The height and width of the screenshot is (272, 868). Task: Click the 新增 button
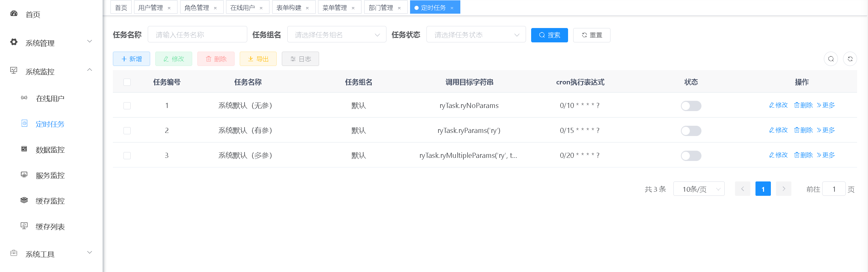[131, 59]
